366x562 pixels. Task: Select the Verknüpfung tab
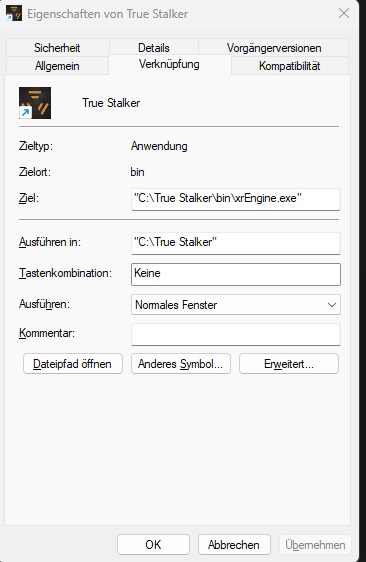click(x=169, y=65)
